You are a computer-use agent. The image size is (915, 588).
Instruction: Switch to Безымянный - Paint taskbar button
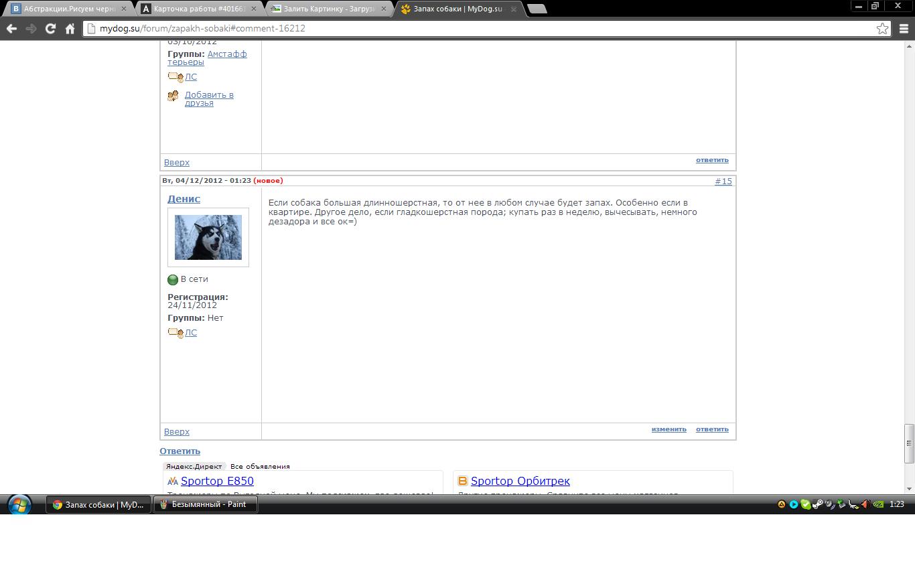[206, 504]
